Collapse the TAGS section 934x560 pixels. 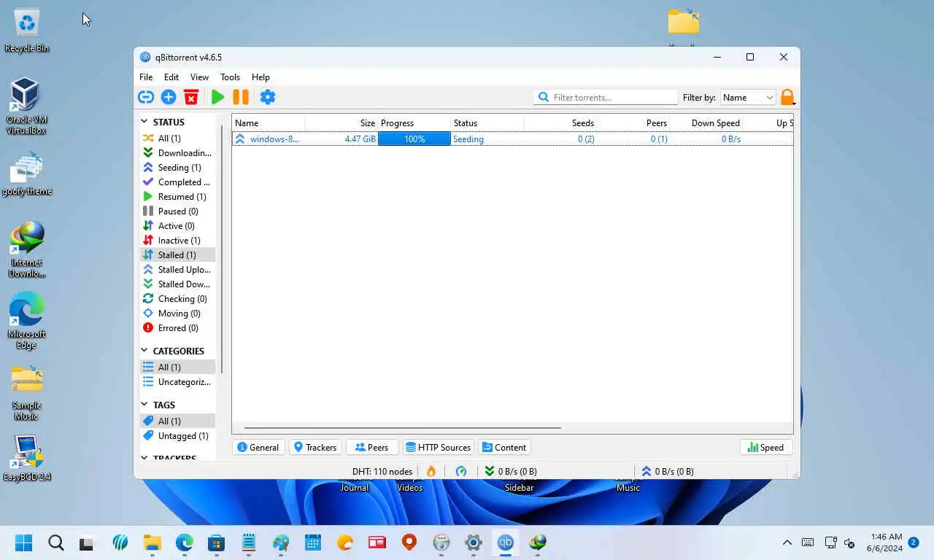(x=144, y=405)
